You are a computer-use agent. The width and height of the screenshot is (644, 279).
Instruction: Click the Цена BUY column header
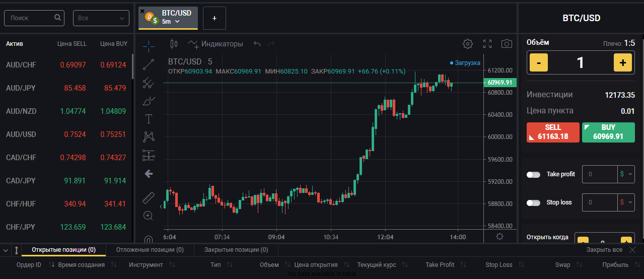click(114, 44)
